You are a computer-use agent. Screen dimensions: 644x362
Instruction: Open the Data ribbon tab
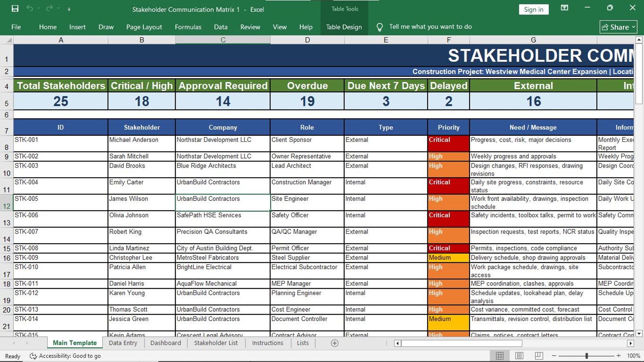click(221, 27)
